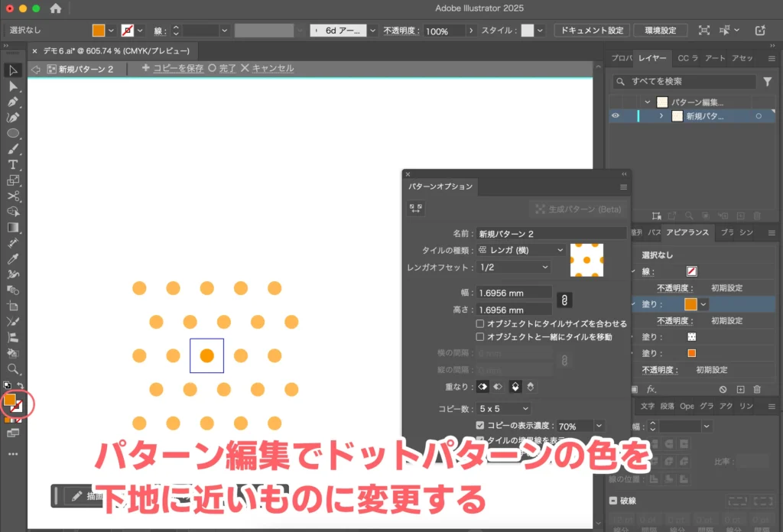This screenshot has height=532, width=783.
Task: Click the 完了 button to finish pattern editing
Action: 226,69
